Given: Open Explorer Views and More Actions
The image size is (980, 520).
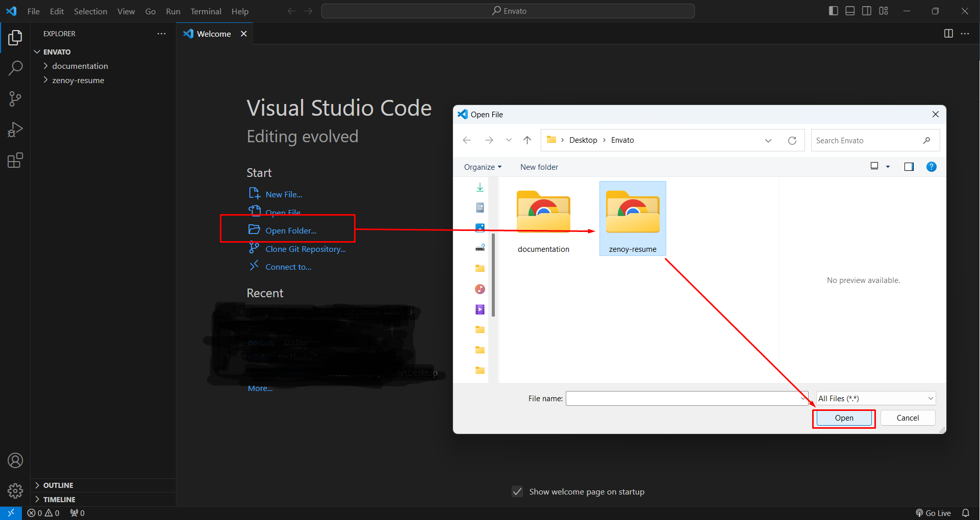Looking at the screenshot, I should (x=162, y=34).
